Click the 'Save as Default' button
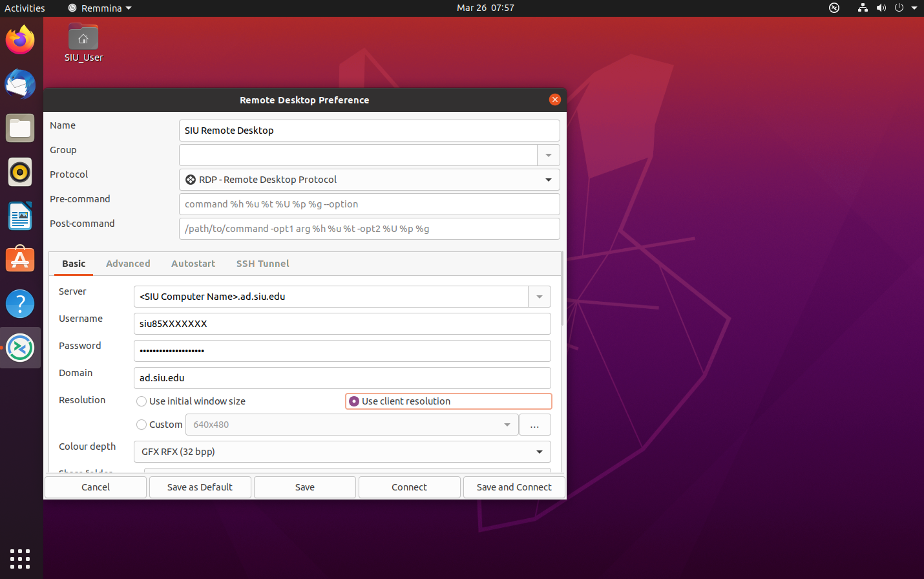The height and width of the screenshot is (579, 924). (x=200, y=487)
